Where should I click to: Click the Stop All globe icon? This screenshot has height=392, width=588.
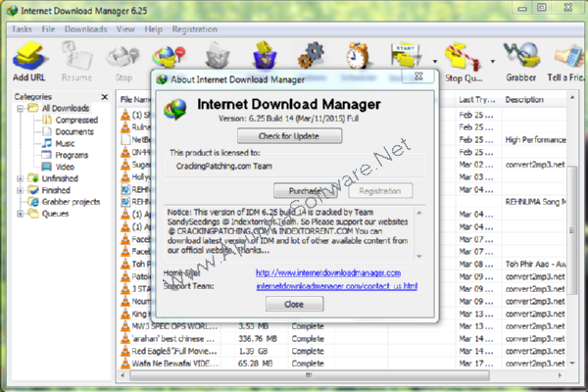[169, 56]
